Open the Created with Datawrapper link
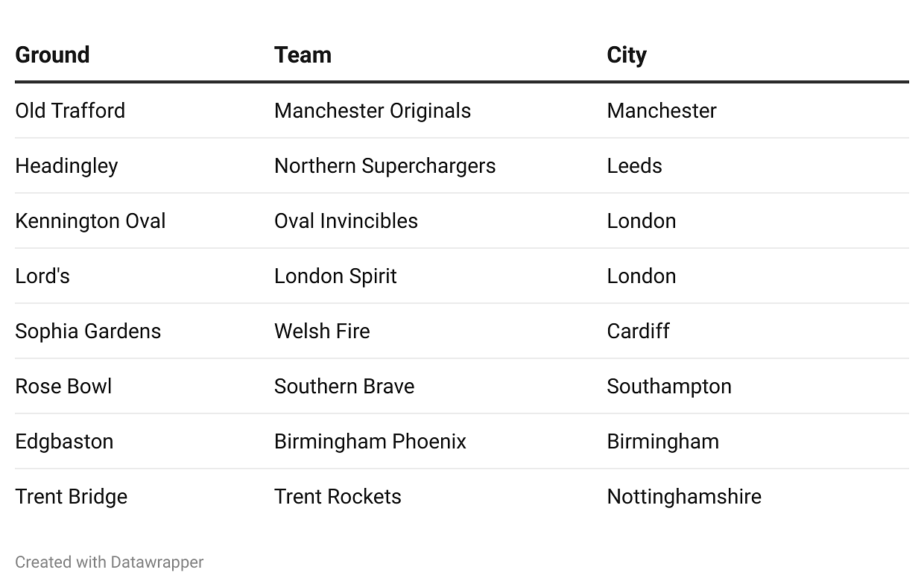This screenshot has width=924, height=587. [x=109, y=562]
